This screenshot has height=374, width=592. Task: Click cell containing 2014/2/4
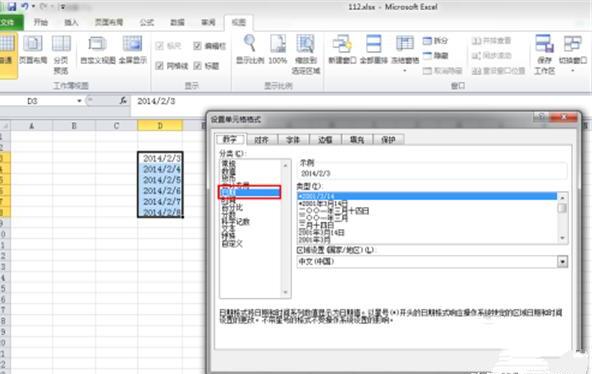tap(160, 169)
